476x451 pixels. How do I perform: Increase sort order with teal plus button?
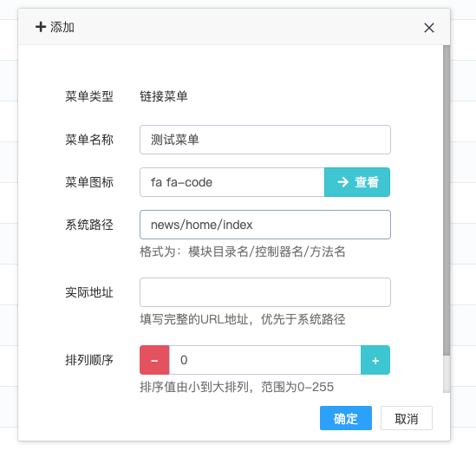[375, 360]
